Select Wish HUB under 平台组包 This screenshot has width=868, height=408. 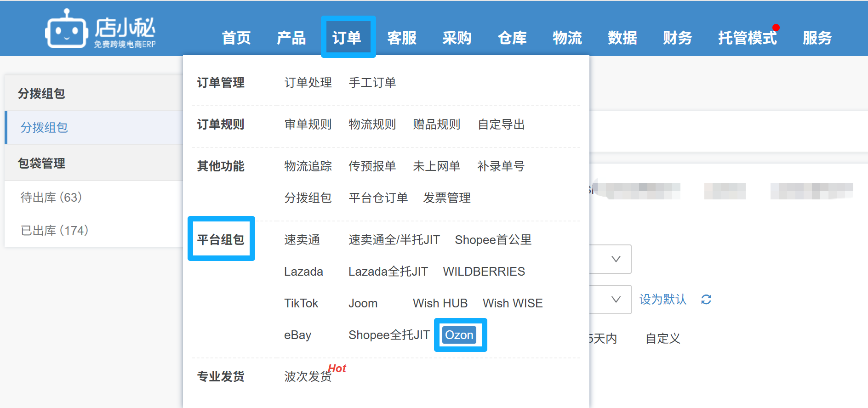pos(440,303)
